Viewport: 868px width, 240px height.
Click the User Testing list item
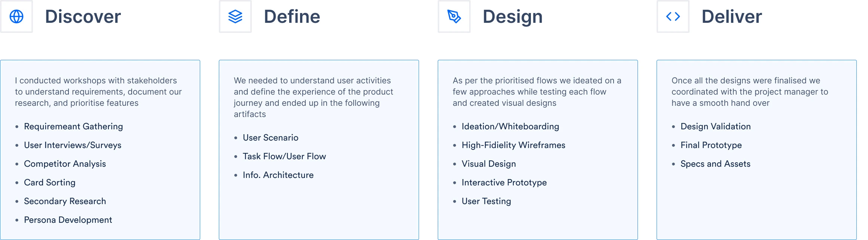coord(486,201)
